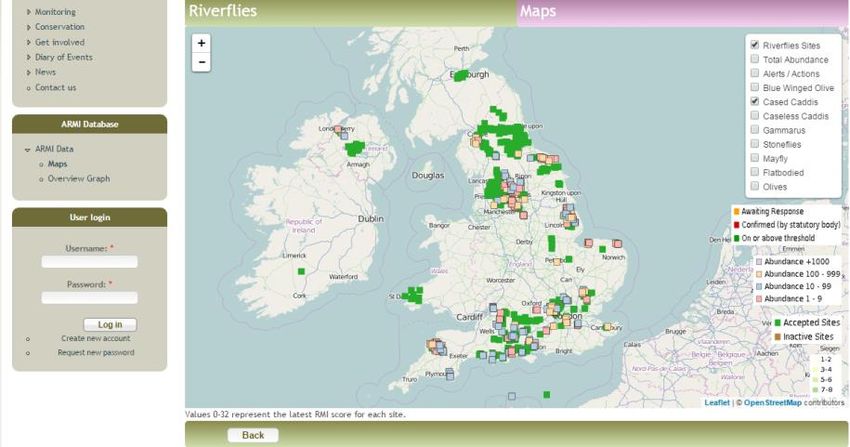Enable the Caseless Caddis layer
The width and height of the screenshot is (850, 447).
click(x=755, y=115)
